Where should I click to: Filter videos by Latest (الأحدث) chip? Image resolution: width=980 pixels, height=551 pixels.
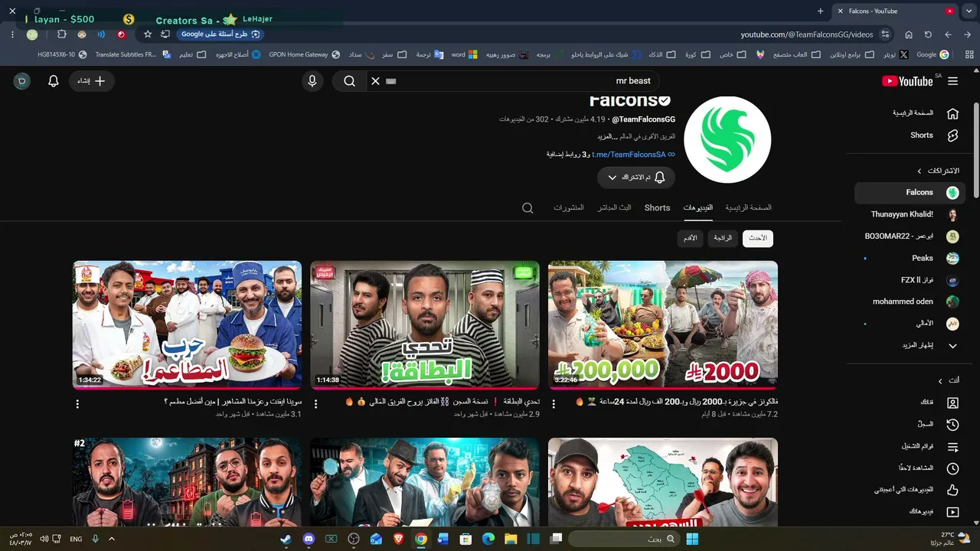click(x=758, y=239)
